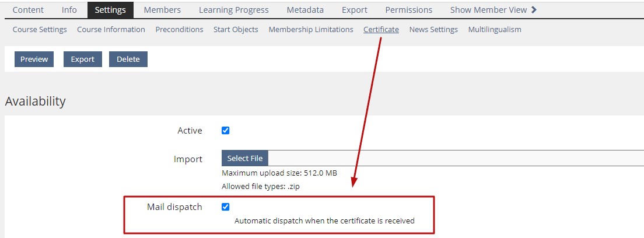Screen dimensions: 644x238
Task: Uncheck the Active checkbox
Action: pos(226,131)
